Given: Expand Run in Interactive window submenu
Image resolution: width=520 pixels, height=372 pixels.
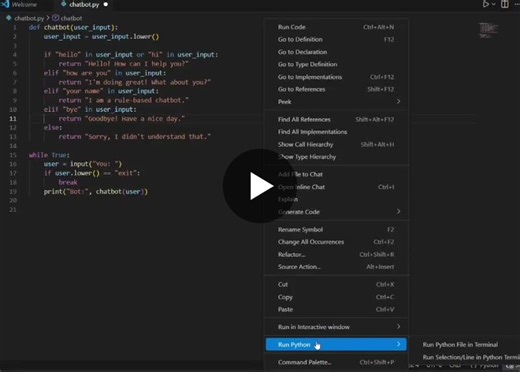Looking at the screenshot, I should click(336, 327).
